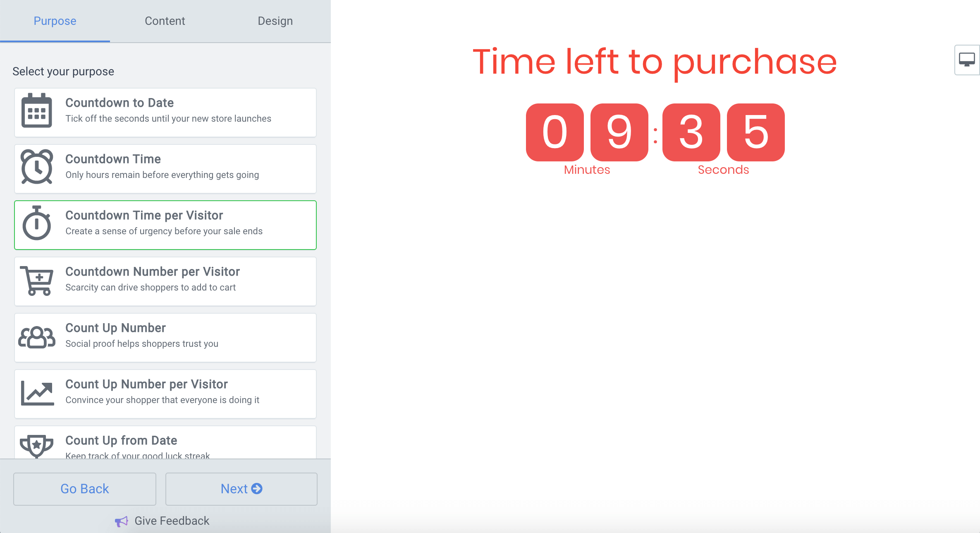The image size is (980, 533).
Task: Click the Go Back button
Action: pyautogui.click(x=84, y=489)
